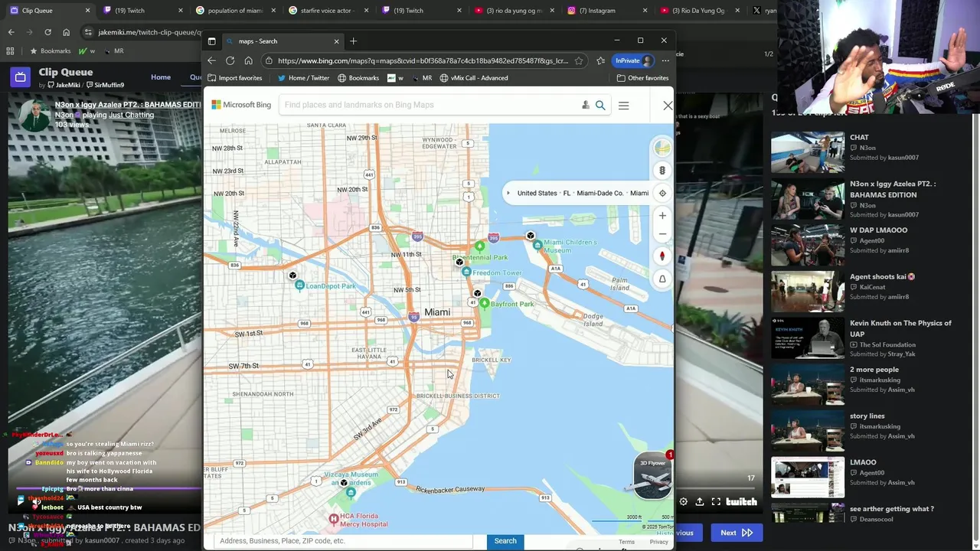This screenshot has height=551, width=980.
Task: Open the Import favorites bookmark
Action: point(235,78)
